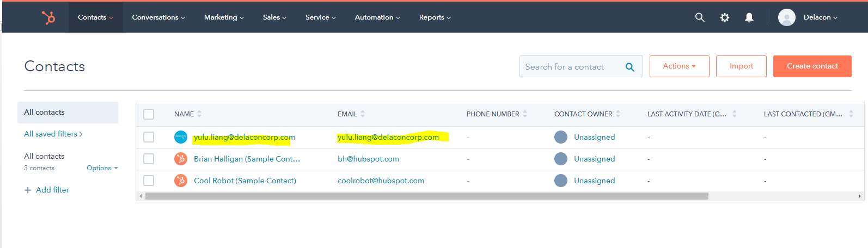Click Create contact button
This screenshot has height=248, width=868.
click(x=812, y=66)
